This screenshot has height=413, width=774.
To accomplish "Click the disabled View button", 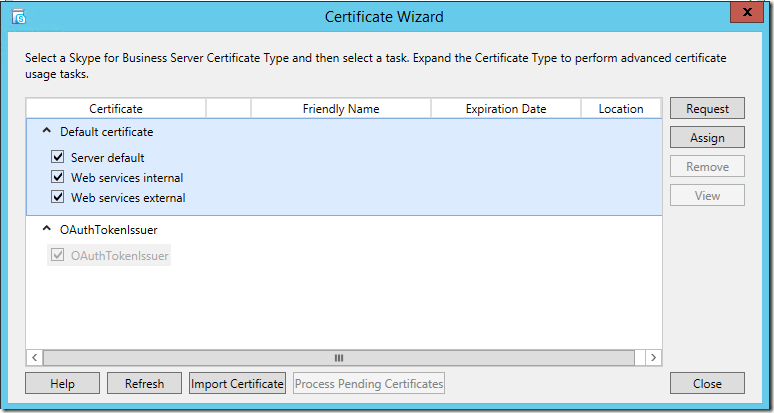I will 707,196.
